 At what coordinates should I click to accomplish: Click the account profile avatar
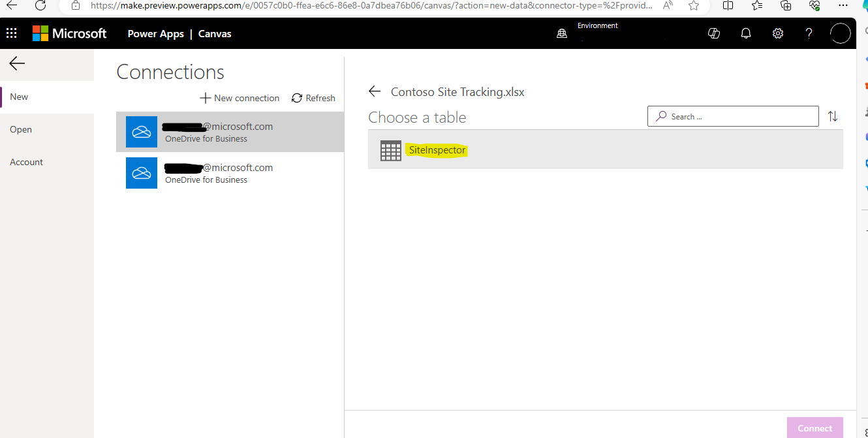(841, 33)
